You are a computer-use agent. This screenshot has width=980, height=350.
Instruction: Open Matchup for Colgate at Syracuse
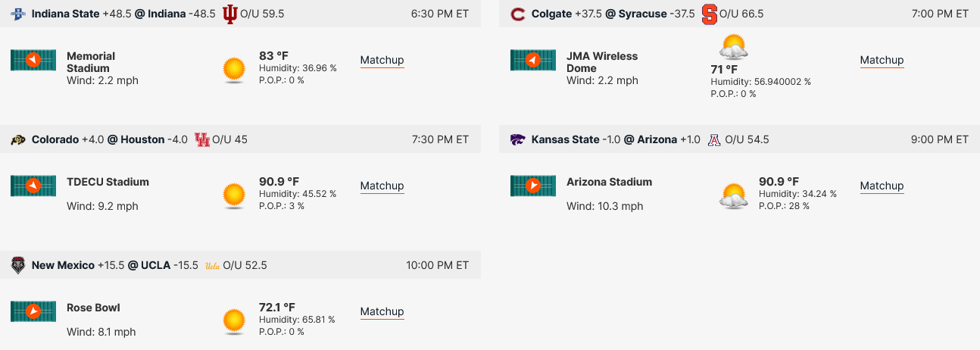(882, 61)
